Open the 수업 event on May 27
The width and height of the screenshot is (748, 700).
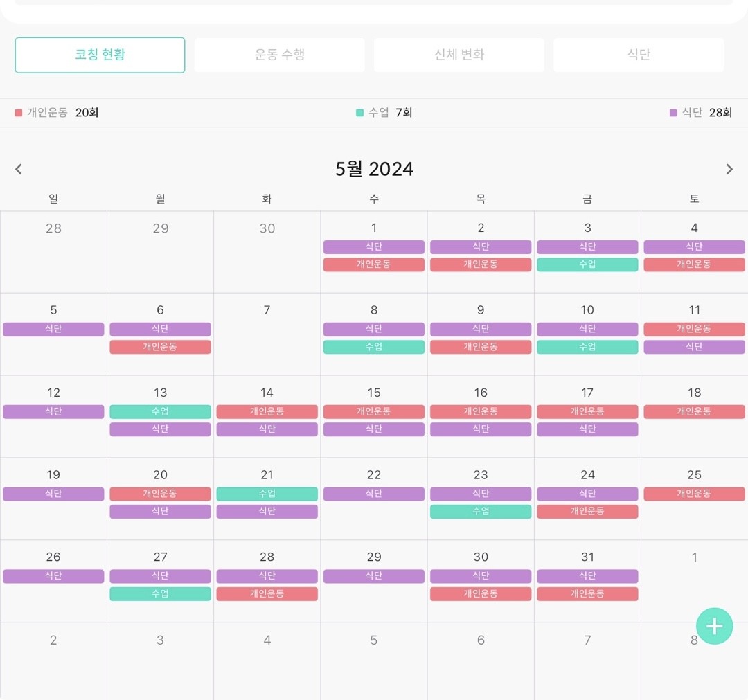[160, 594]
